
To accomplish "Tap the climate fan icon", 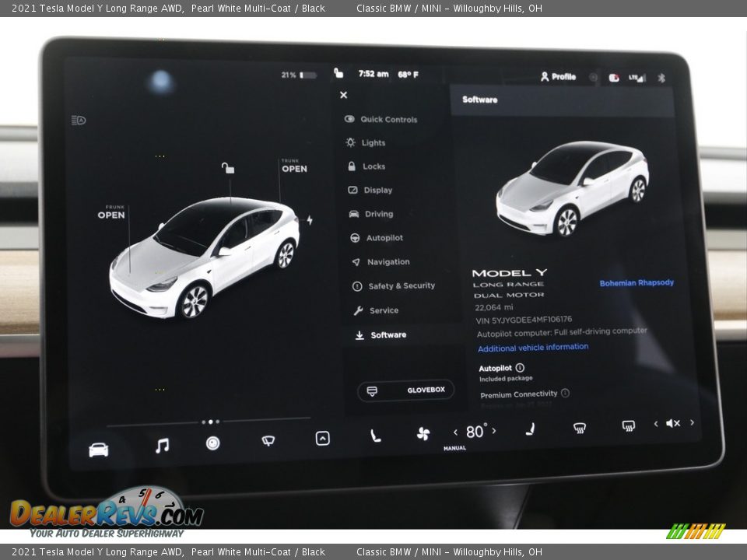I will (423, 433).
